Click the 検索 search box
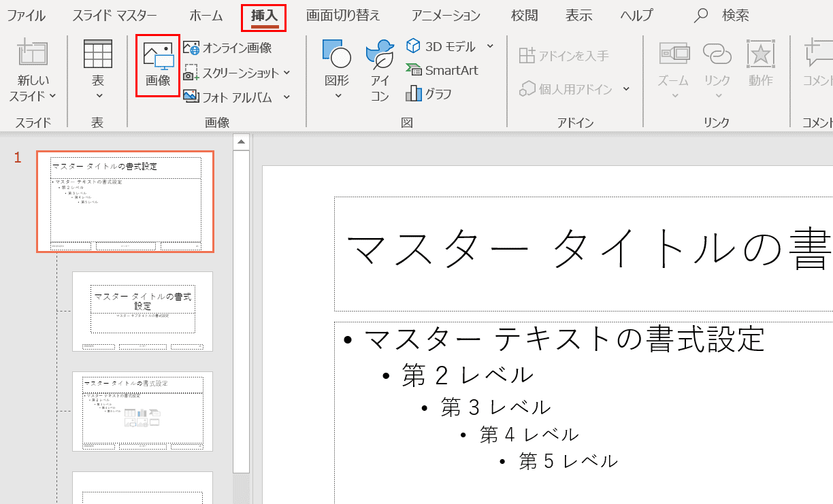The height and width of the screenshot is (504, 833). 721,16
